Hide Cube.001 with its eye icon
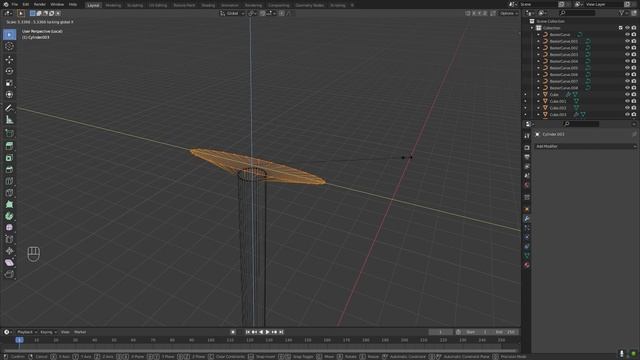This screenshot has height=360, width=640. pos(627,101)
